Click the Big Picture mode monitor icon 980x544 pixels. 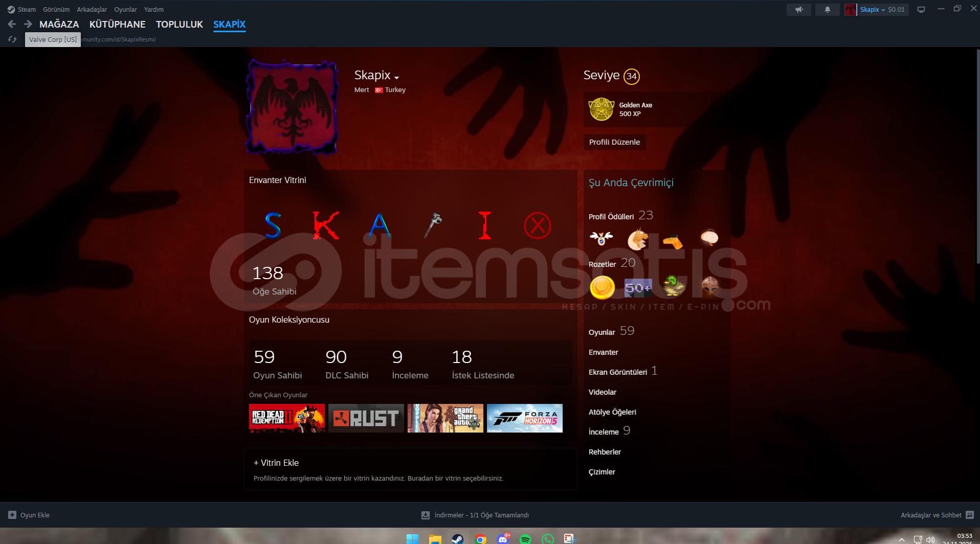click(921, 10)
